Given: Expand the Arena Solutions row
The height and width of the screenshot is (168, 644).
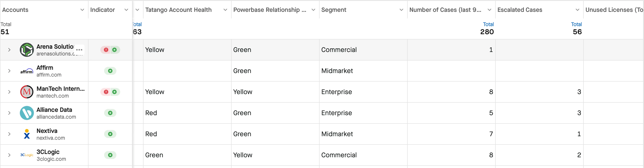Looking at the screenshot, I should tap(9, 50).
